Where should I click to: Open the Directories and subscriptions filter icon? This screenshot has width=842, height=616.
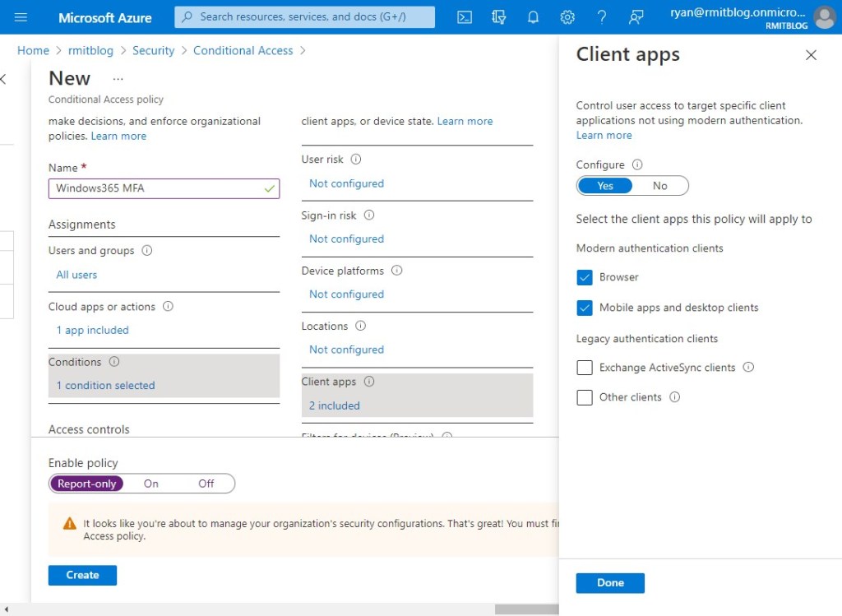pyautogui.click(x=499, y=17)
